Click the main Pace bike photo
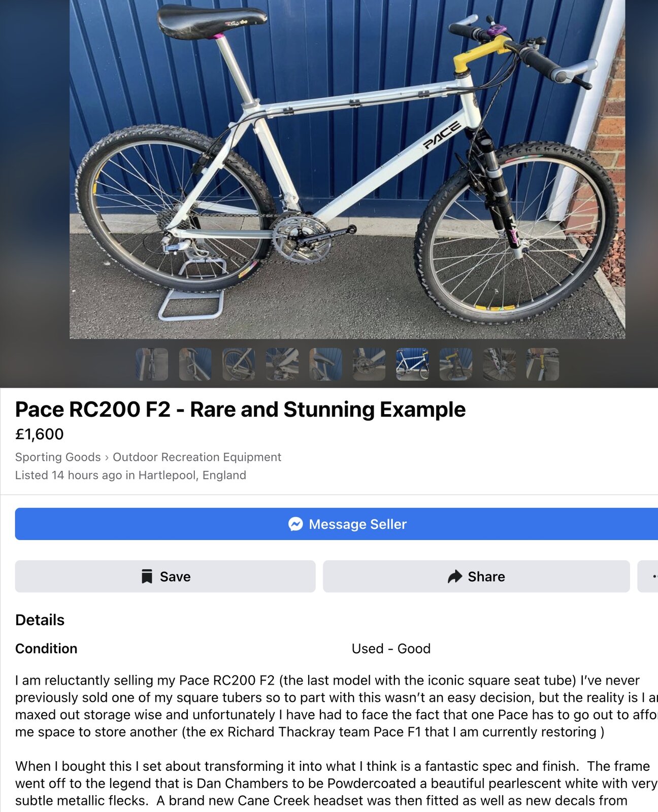This screenshot has width=658, height=812. pos(347,170)
